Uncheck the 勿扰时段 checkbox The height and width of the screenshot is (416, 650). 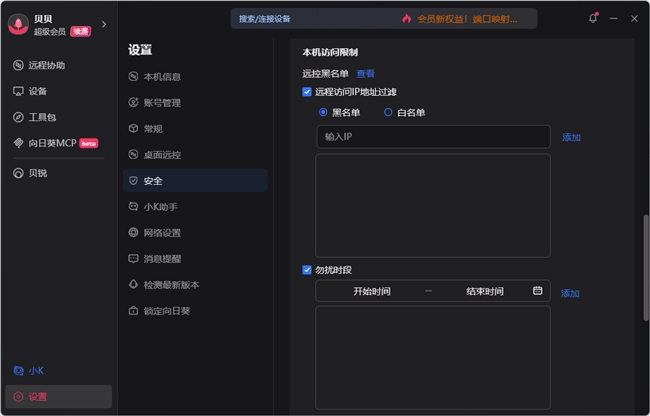click(x=308, y=270)
